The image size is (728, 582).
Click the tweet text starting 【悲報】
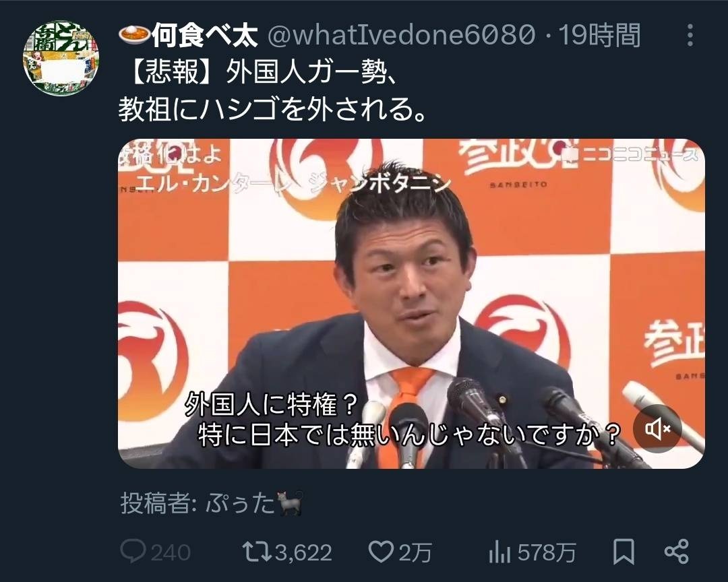pyautogui.click(x=272, y=92)
